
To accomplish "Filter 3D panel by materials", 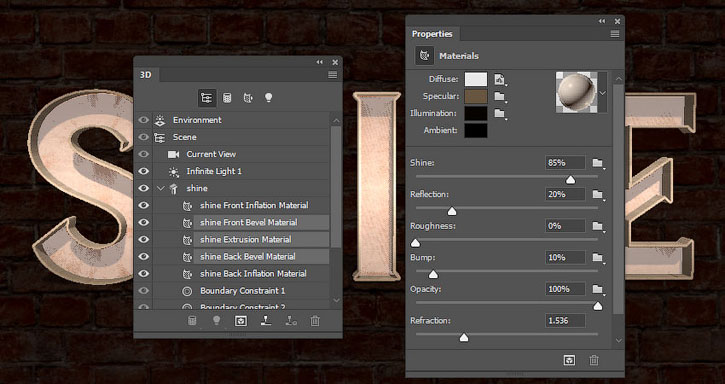I will point(248,98).
